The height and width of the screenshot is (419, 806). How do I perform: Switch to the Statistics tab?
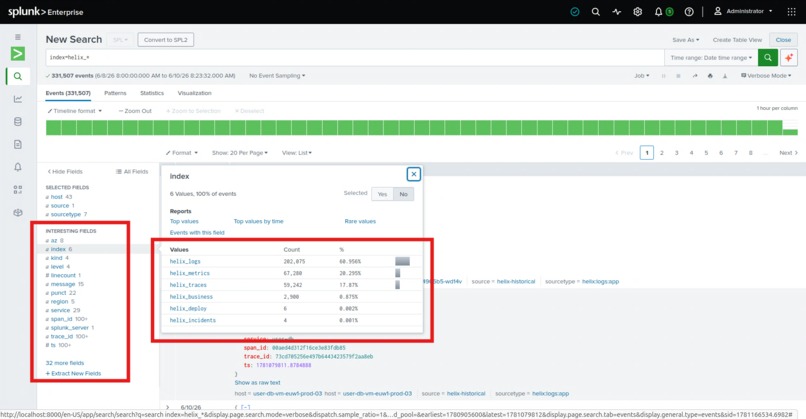click(152, 93)
